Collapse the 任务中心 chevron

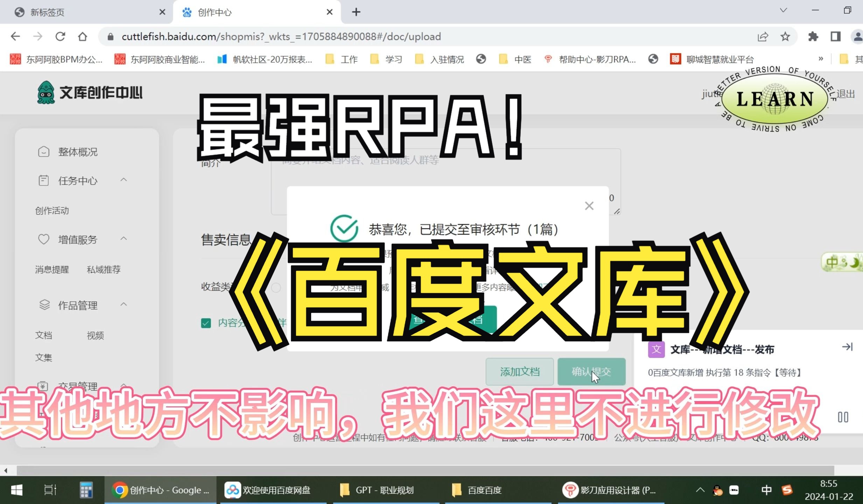click(124, 180)
